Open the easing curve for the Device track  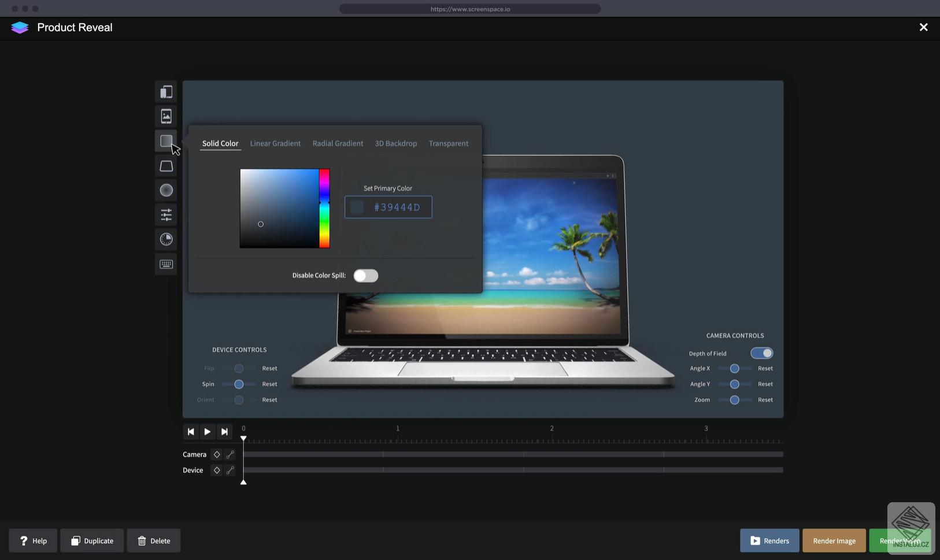click(x=231, y=470)
